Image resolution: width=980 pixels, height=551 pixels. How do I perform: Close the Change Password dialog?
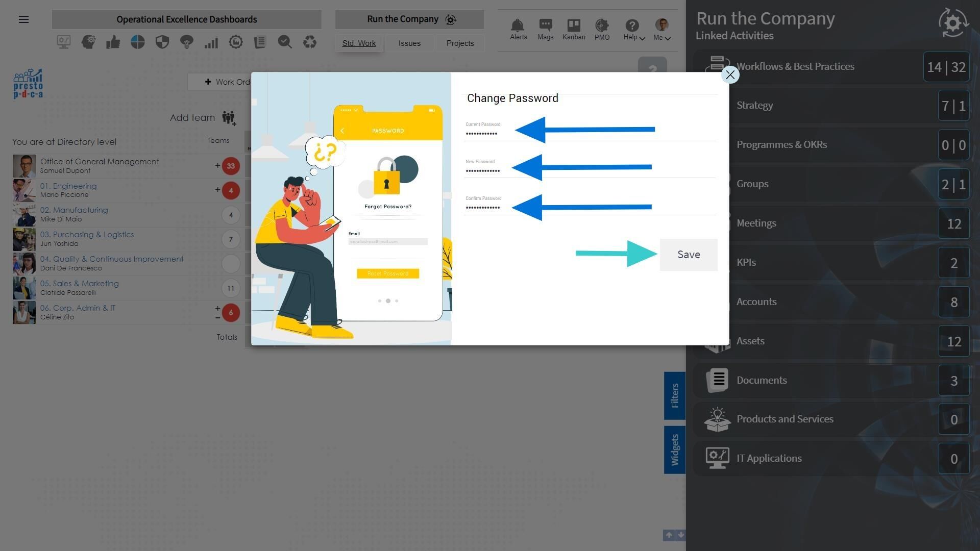pos(730,75)
